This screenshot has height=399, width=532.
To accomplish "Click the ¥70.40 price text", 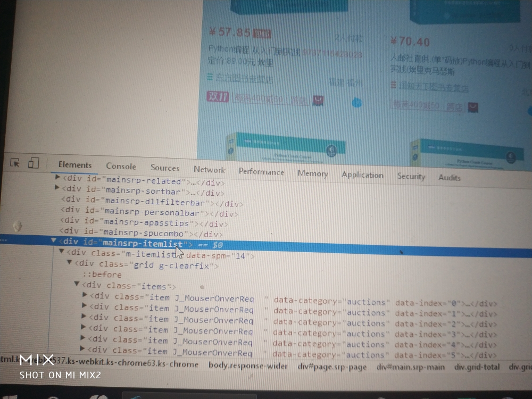I will [x=410, y=41].
